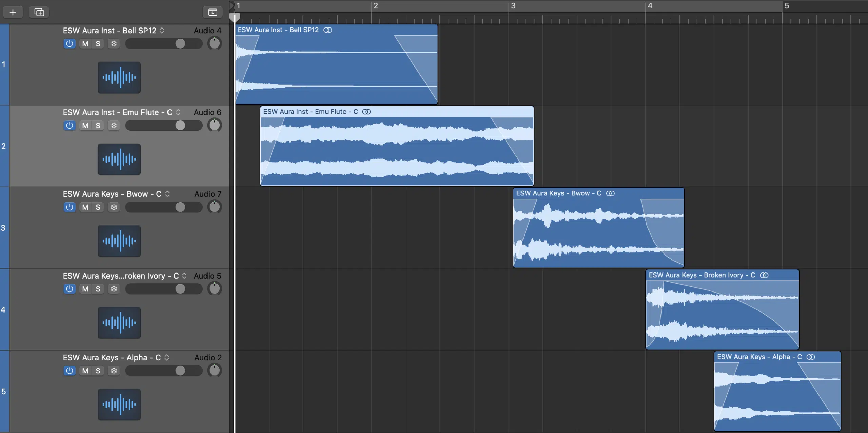Open the Emu Flute track waveform icon

pyautogui.click(x=119, y=159)
